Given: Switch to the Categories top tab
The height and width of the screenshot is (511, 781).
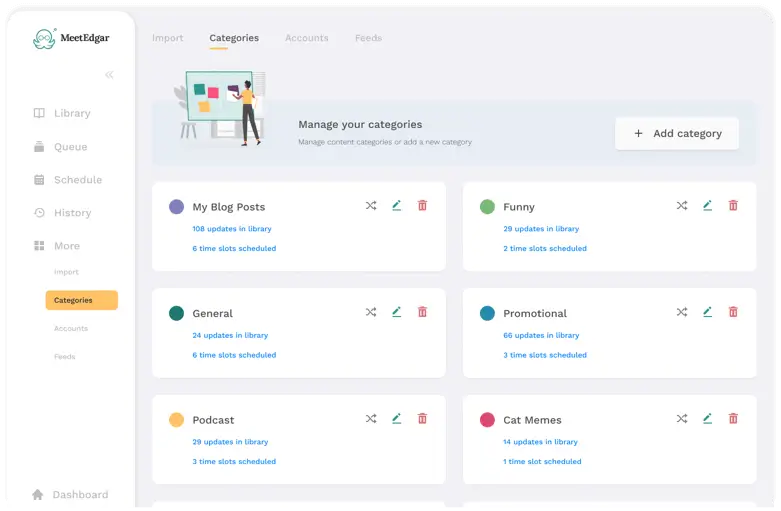Looking at the screenshot, I should [x=234, y=38].
